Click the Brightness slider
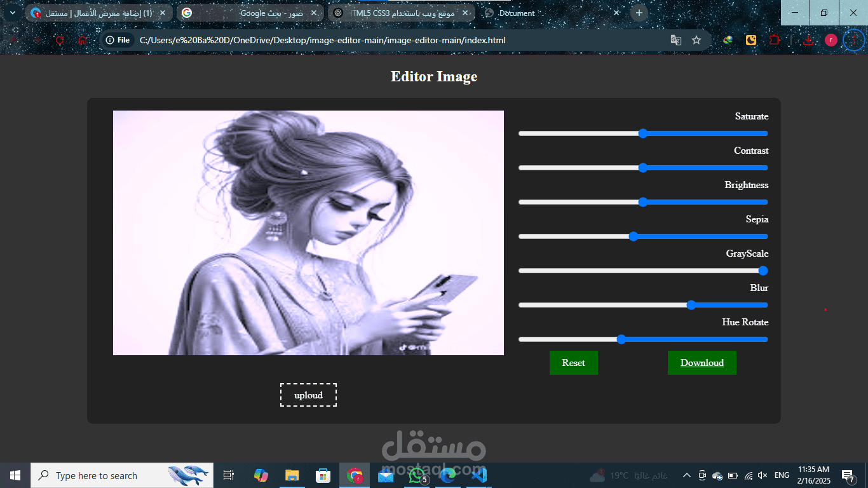This screenshot has width=868, height=488. click(643, 202)
